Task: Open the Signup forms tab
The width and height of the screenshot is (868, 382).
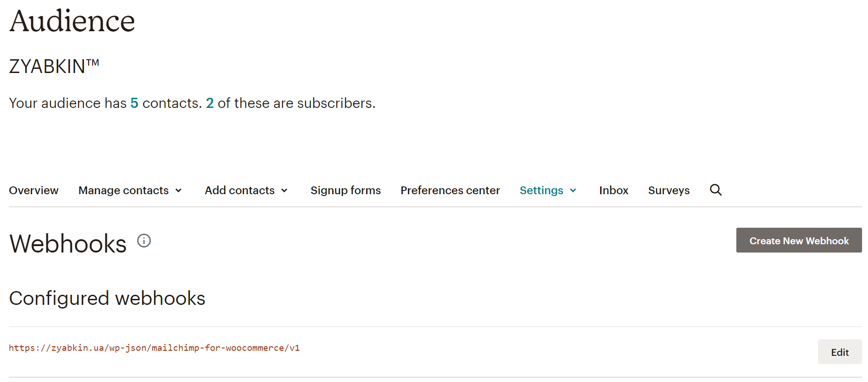Action: pos(345,190)
